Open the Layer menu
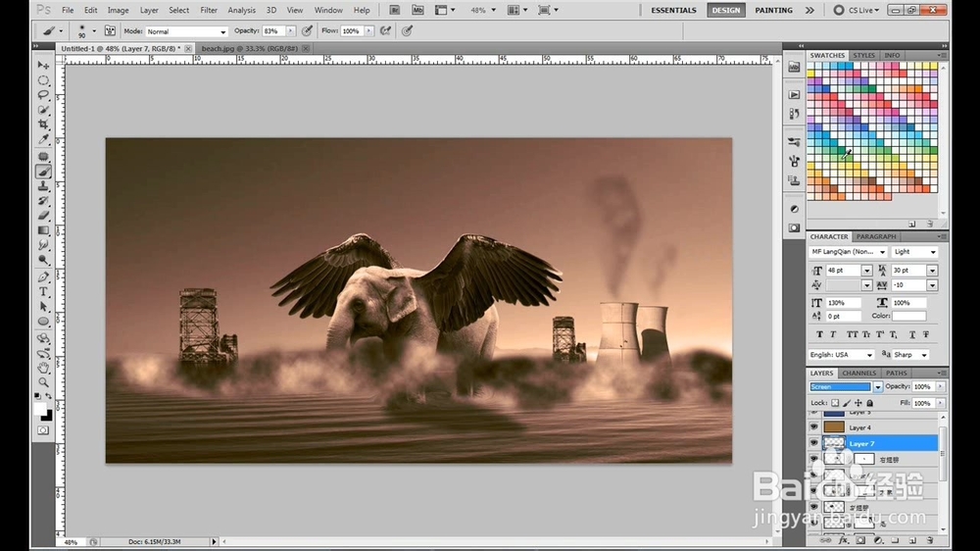Image resolution: width=980 pixels, height=551 pixels. 149,10
